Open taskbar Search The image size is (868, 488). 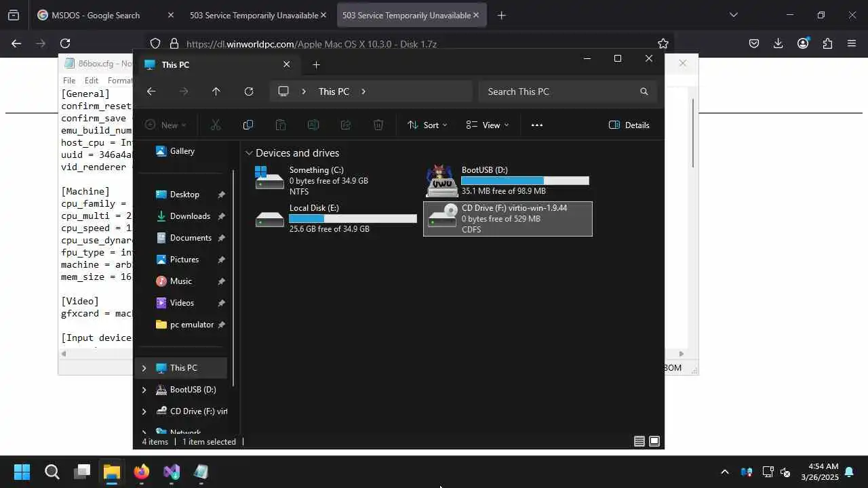[x=52, y=472]
